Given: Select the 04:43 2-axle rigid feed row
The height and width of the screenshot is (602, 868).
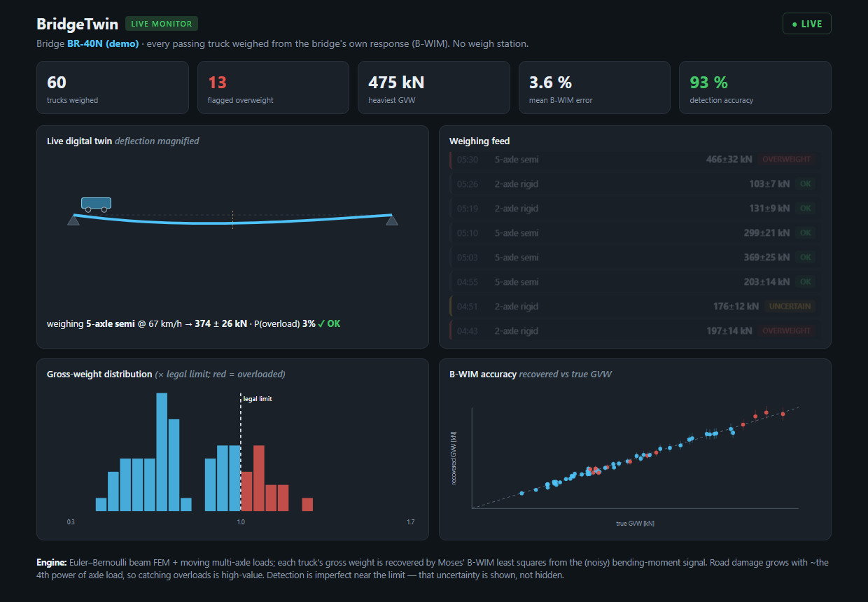Looking at the screenshot, I should tap(635, 331).
